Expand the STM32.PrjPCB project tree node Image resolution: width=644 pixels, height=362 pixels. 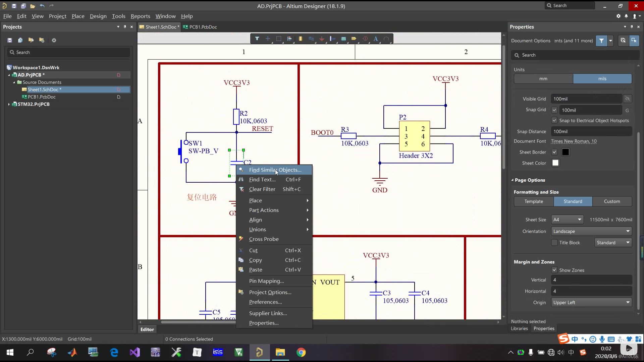tap(9, 104)
